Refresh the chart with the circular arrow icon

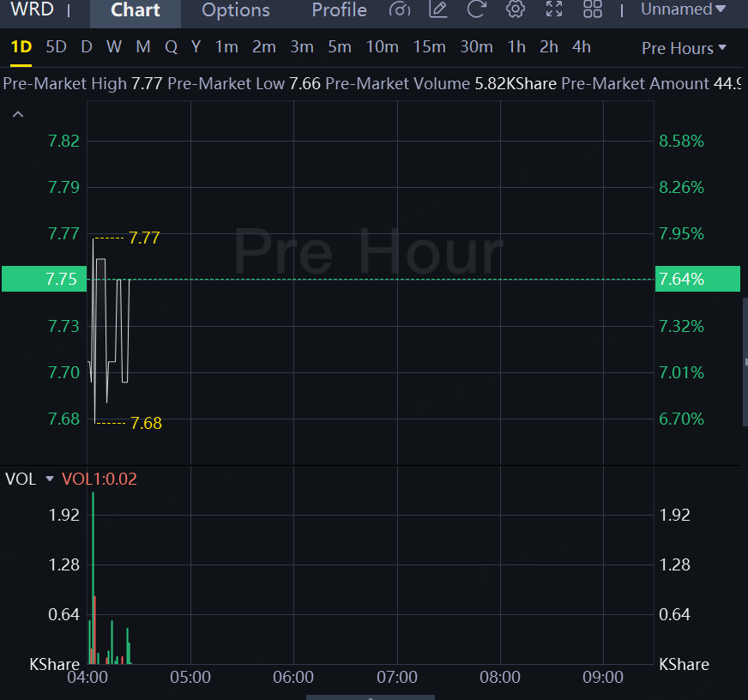477,9
